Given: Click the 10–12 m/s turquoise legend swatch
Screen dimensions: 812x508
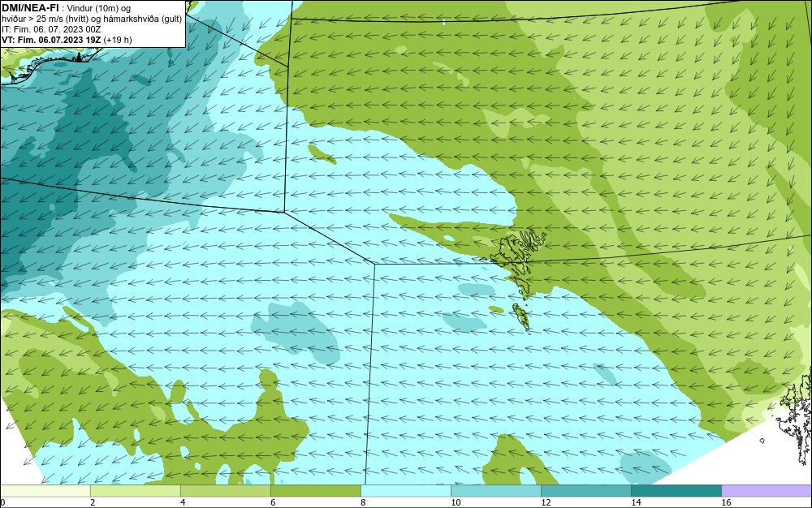Looking at the screenshot, I should [496, 491].
